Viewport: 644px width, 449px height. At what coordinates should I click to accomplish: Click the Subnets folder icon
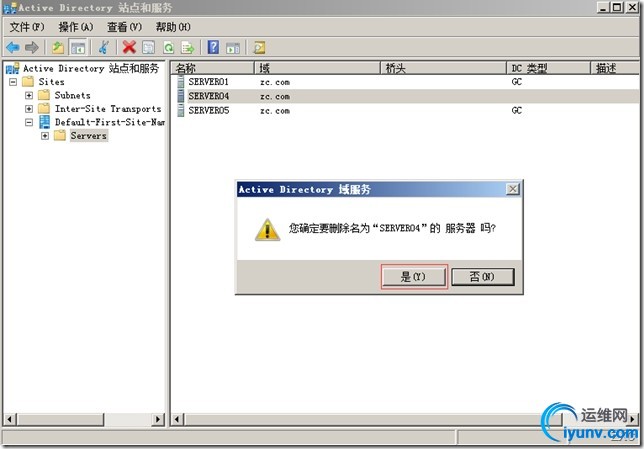44,95
